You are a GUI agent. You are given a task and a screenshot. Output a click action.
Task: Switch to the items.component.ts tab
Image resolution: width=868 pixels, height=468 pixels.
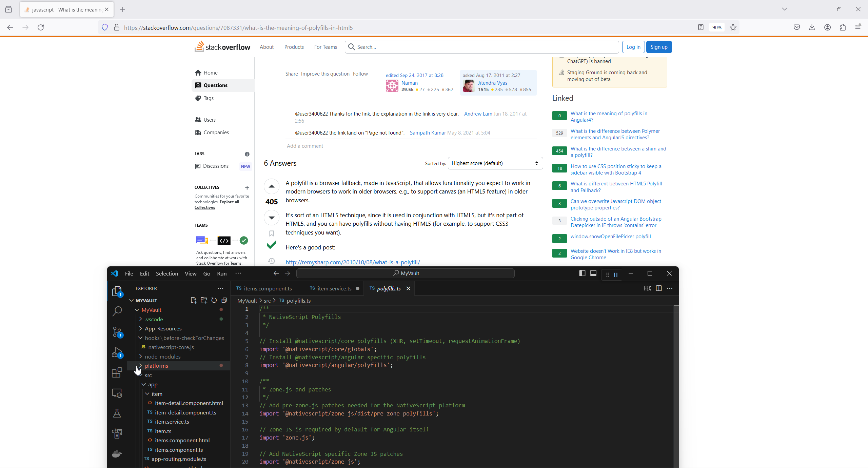[x=267, y=288]
